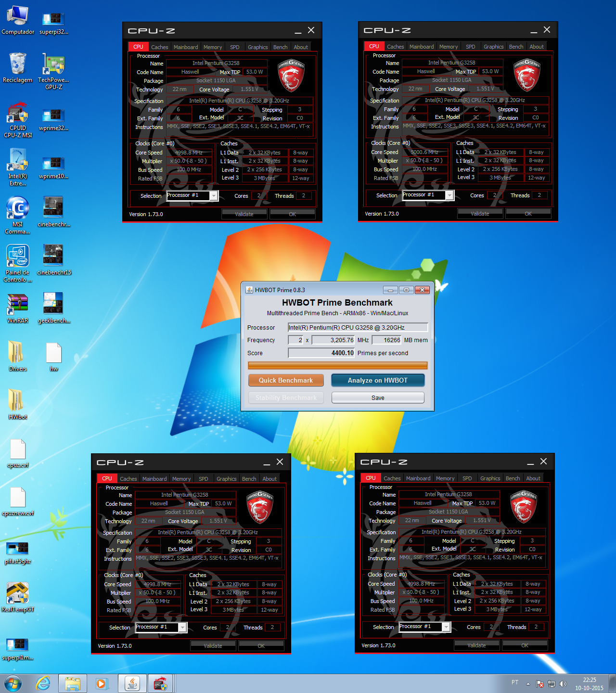616x693 pixels.
Task: Click the PT language indicator in taskbar
Action: pyautogui.click(x=515, y=682)
